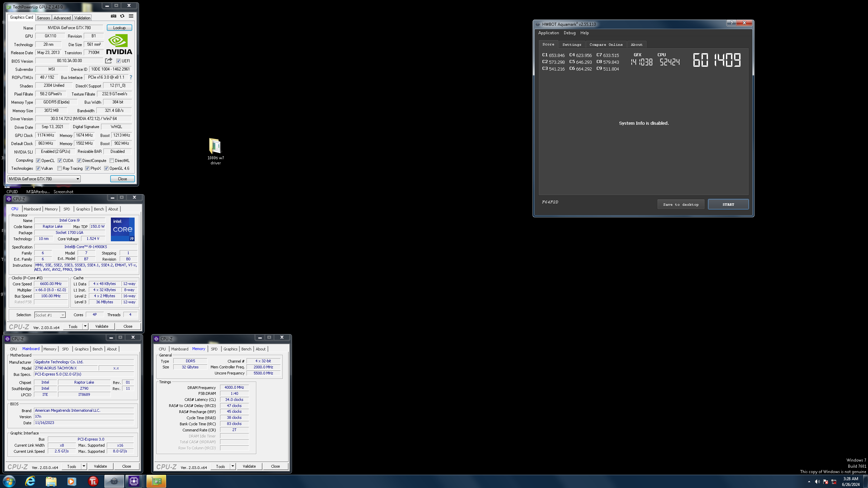
Task: Click the Aquamark START button
Action: [x=728, y=204]
